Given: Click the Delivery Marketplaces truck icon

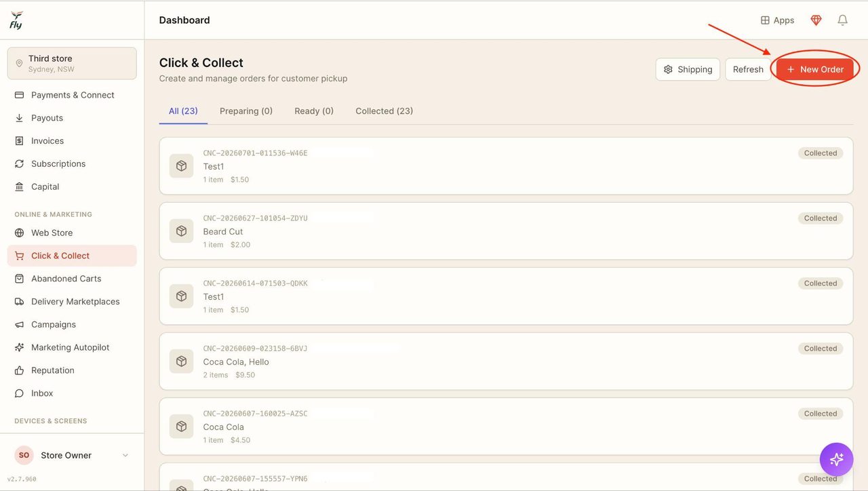Looking at the screenshot, I should (19, 302).
